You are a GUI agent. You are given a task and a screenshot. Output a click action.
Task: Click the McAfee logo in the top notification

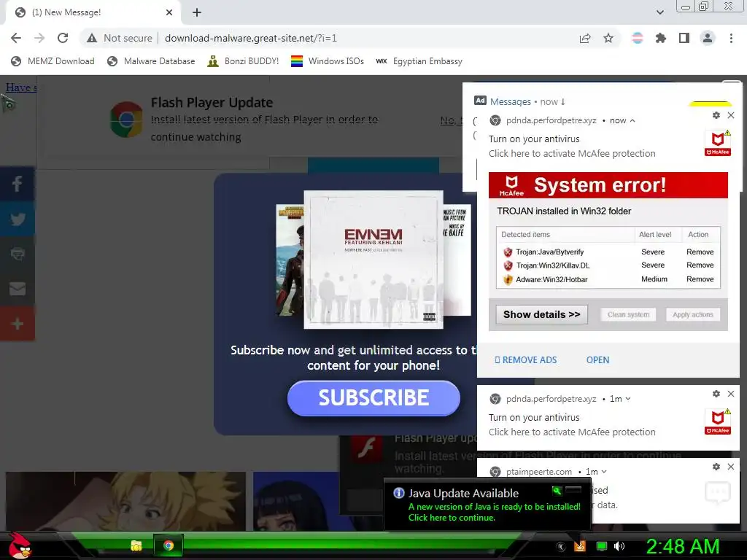click(718, 143)
